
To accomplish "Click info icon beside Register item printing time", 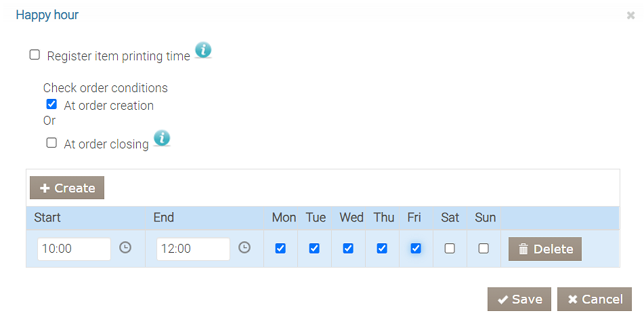I will pyautogui.click(x=203, y=50).
